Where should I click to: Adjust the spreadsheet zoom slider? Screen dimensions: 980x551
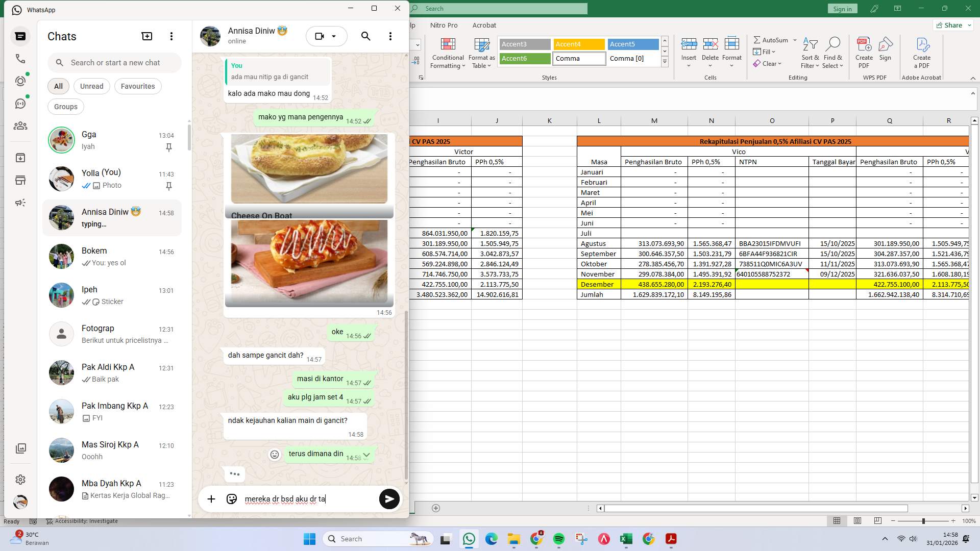click(x=924, y=521)
